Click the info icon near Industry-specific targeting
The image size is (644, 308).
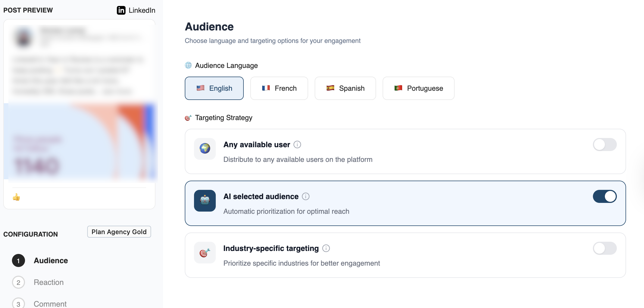click(x=326, y=248)
